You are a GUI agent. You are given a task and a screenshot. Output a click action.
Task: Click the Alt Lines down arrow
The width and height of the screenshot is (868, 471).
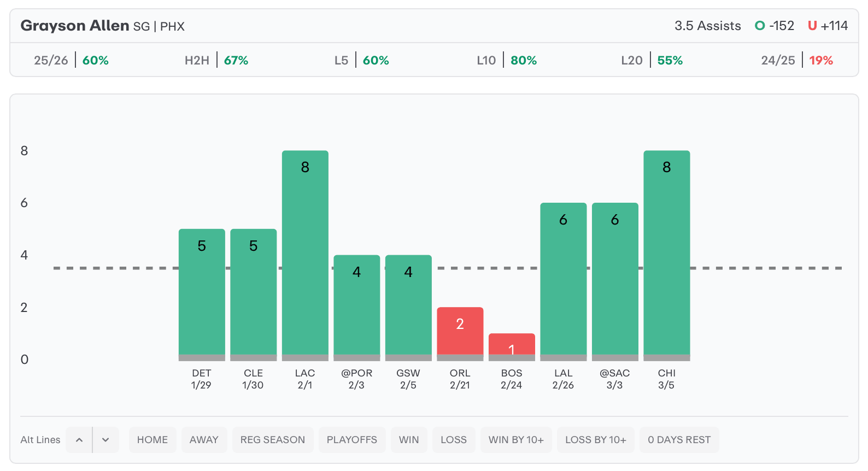(105, 440)
